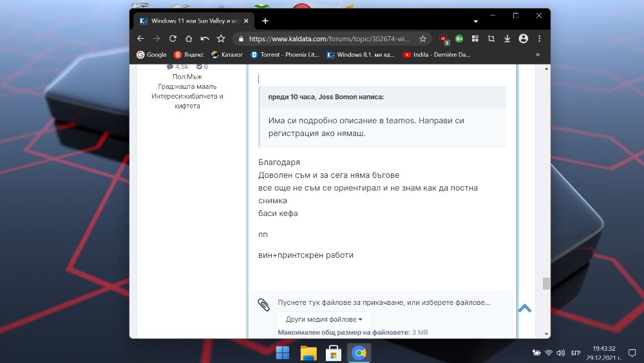This screenshot has height=363, width=644.
Task: Click the quote header преди 10 часа
Action: [326, 97]
